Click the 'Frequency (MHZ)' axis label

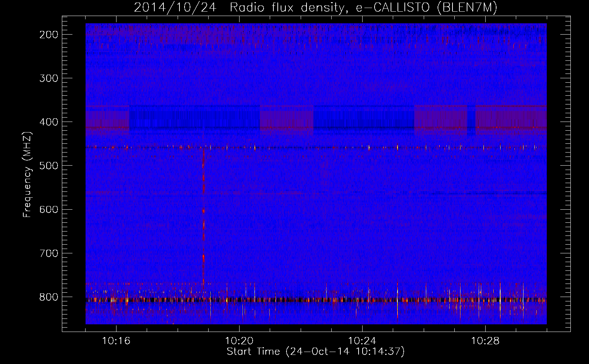27,174
